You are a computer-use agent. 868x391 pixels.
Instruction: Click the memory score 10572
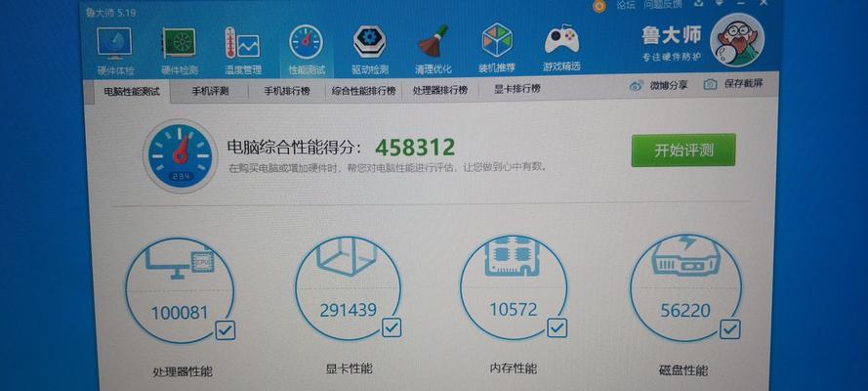pyautogui.click(x=514, y=309)
